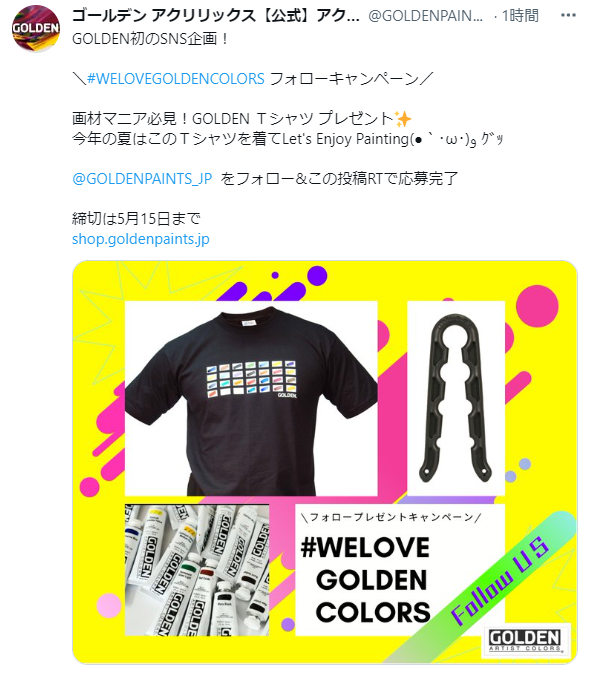Click the black tube opener tool image
Image resolution: width=592 pixels, height=674 pixels.
(456, 398)
